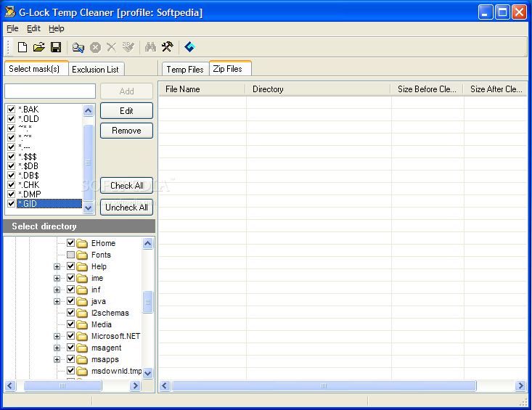
Task: Click the ZIP files toolbar icon
Action: pos(128,47)
